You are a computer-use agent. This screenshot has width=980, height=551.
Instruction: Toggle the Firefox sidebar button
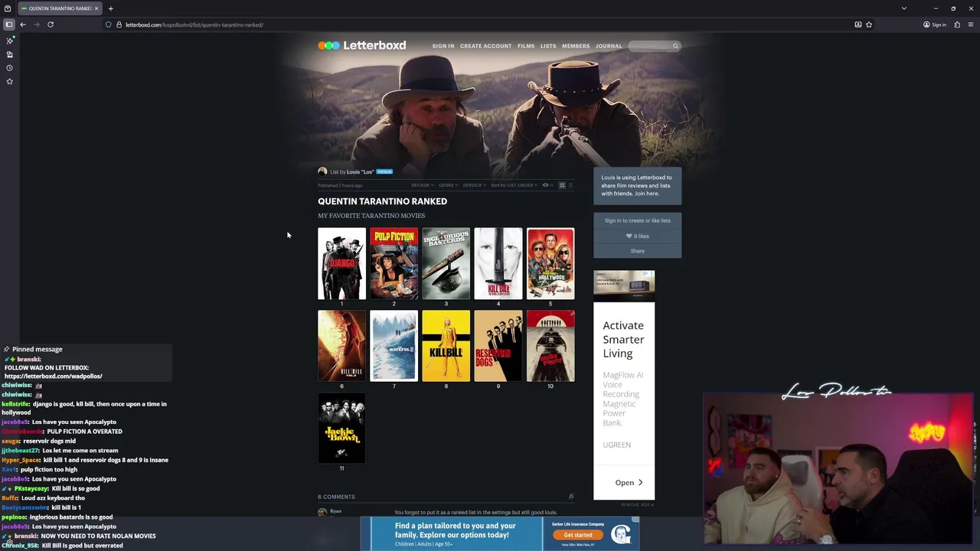(9, 24)
